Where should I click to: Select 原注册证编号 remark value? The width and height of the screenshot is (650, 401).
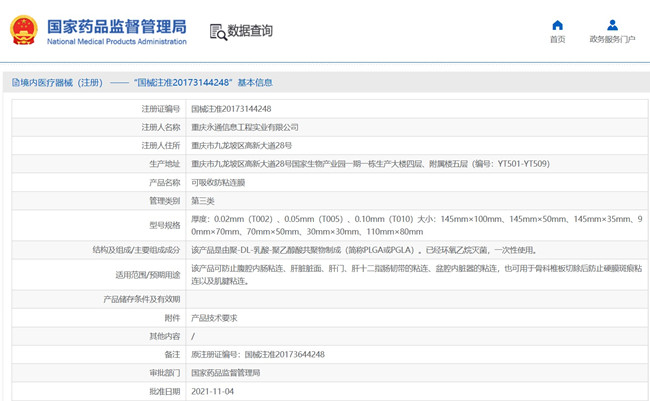coord(258,355)
